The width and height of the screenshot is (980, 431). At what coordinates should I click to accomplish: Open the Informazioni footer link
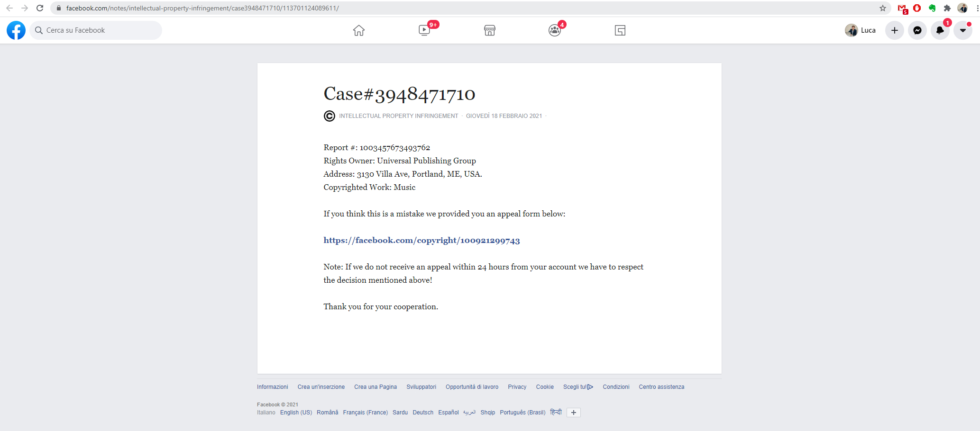[273, 387]
